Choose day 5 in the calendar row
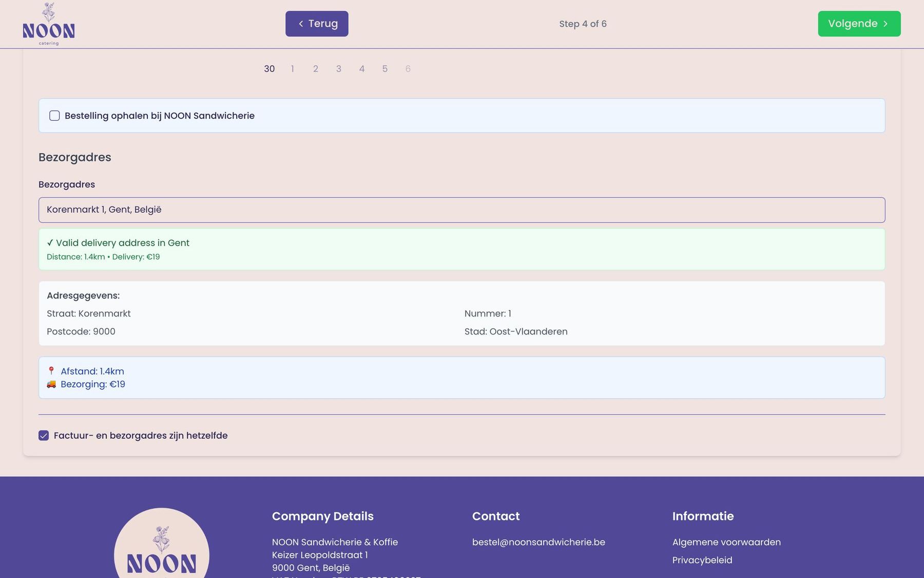The image size is (924, 578). coord(385,69)
